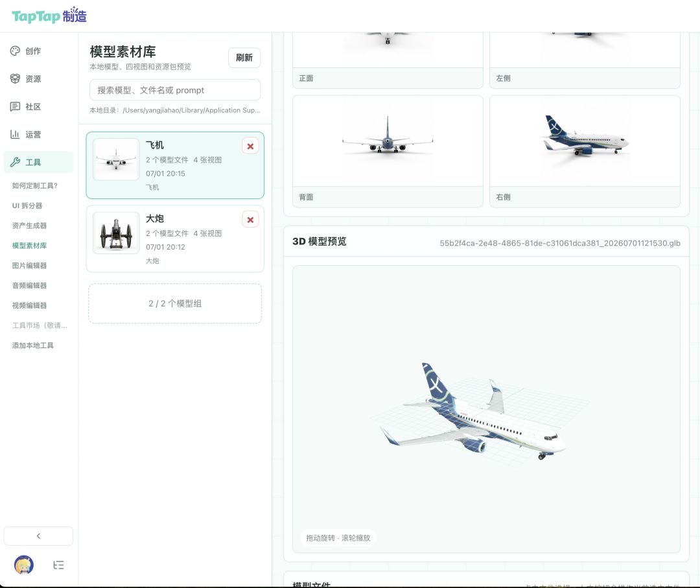The height and width of the screenshot is (588, 700).
Task: Click the TapTap 制造 logo
Action: (49, 16)
